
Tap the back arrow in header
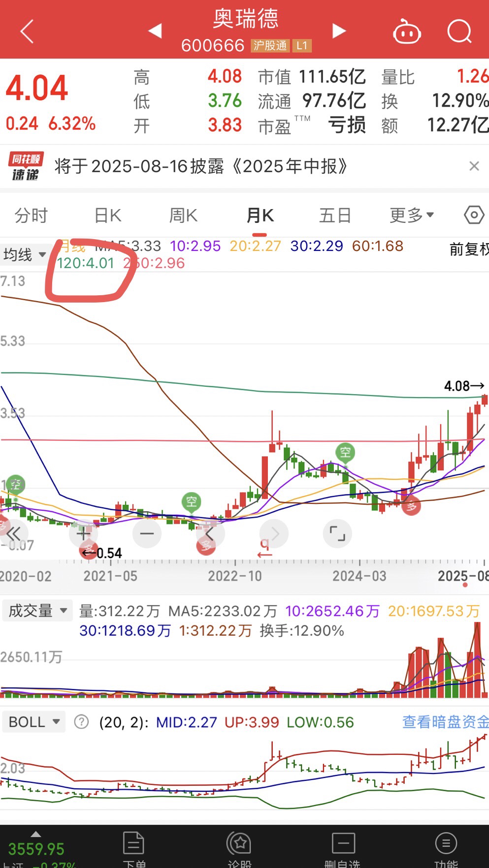(27, 31)
